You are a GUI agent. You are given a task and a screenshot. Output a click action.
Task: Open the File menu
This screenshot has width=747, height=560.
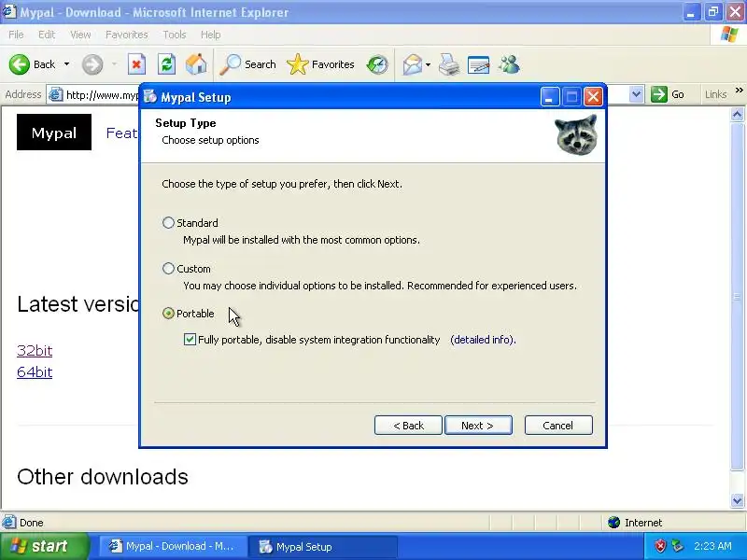pos(16,35)
